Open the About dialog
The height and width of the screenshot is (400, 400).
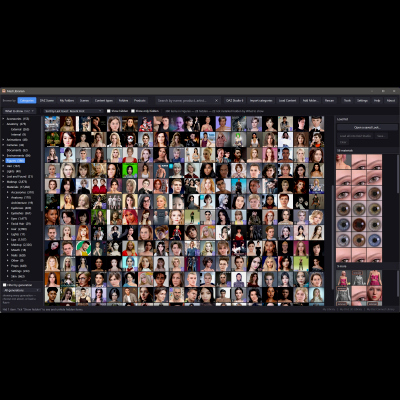tap(391, 100)
